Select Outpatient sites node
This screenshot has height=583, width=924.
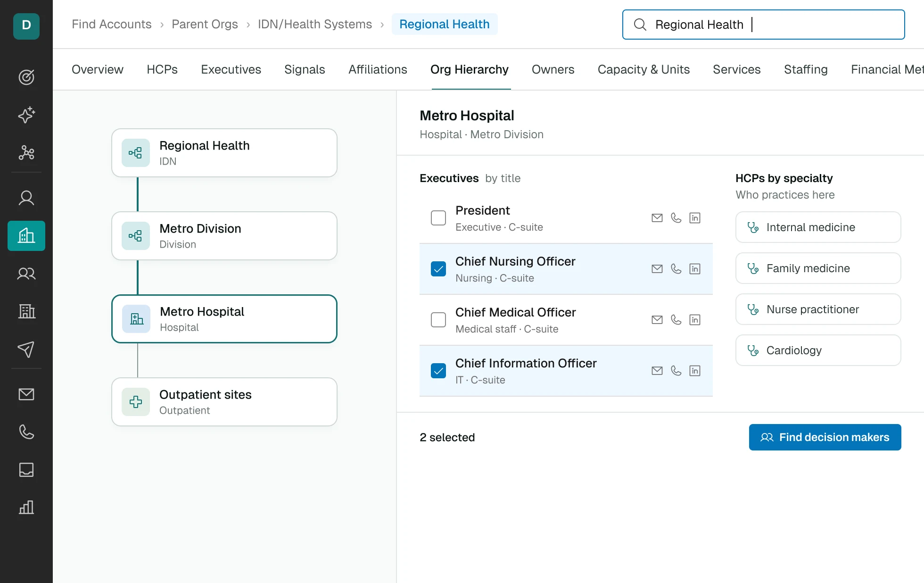[x=224, y=402]
